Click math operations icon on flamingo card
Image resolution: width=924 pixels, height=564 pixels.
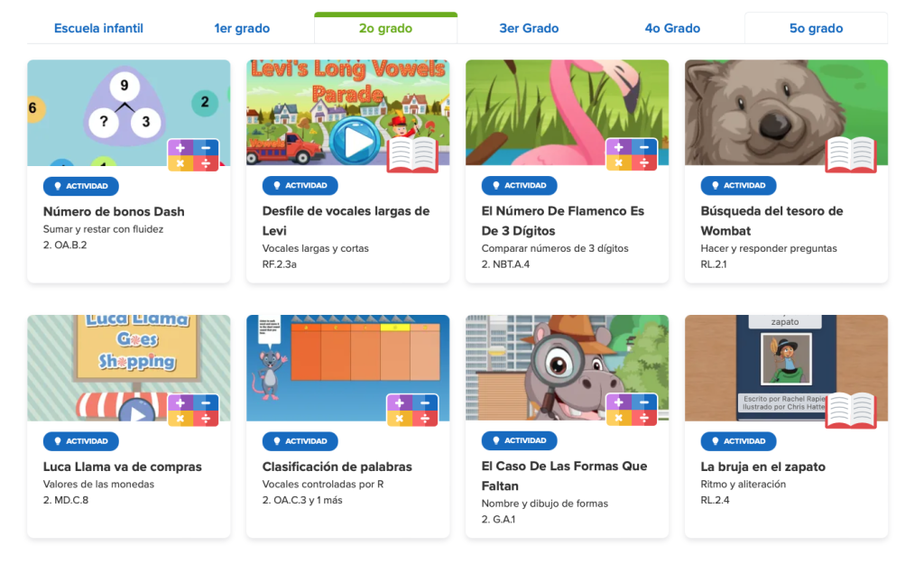632,155
